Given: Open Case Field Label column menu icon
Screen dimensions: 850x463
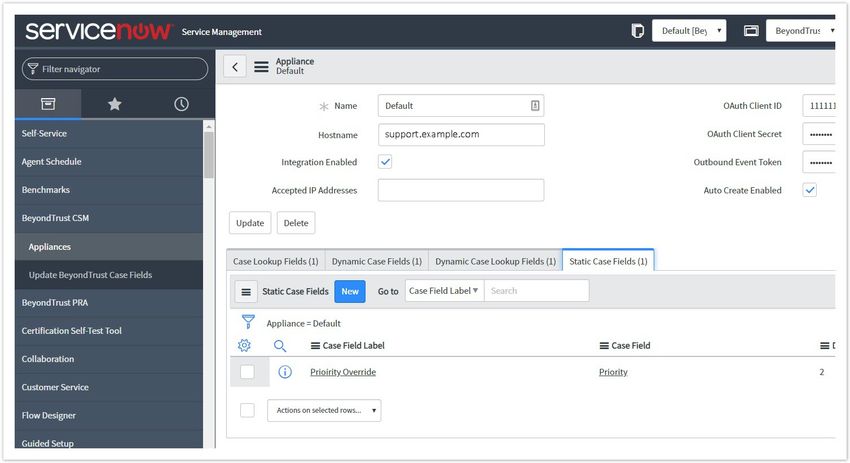Looking at the screenshot, I should point(315,346).
